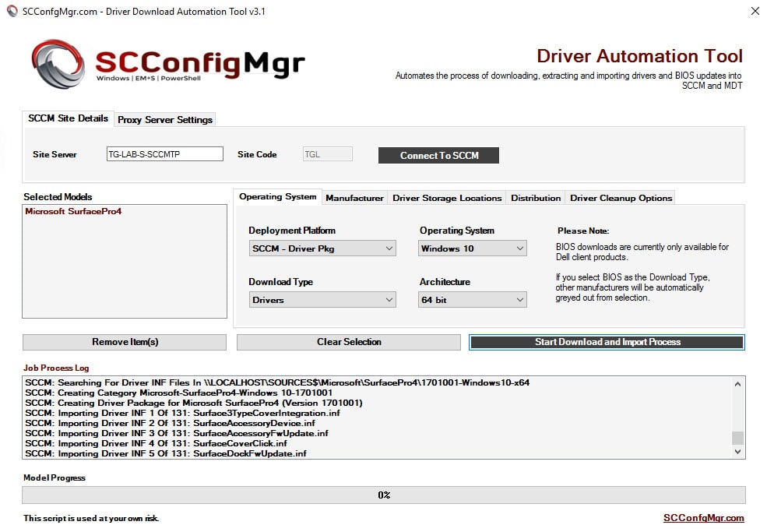Click the Site Code TGL field

point(327,154)
